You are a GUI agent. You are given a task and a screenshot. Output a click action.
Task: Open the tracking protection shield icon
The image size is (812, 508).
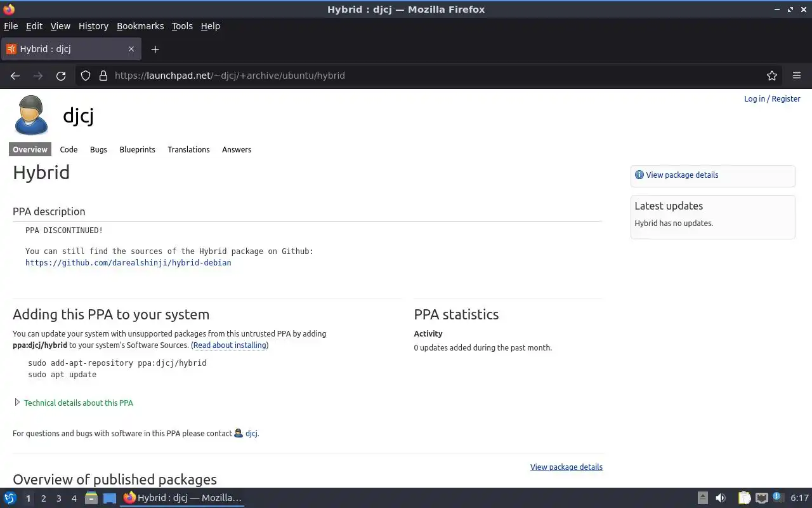click(x=86, y=76)
